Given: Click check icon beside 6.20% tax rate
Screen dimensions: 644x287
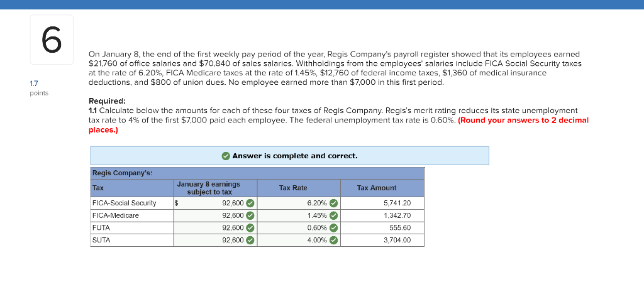Looking at the screenshot, I should point(333,203).
